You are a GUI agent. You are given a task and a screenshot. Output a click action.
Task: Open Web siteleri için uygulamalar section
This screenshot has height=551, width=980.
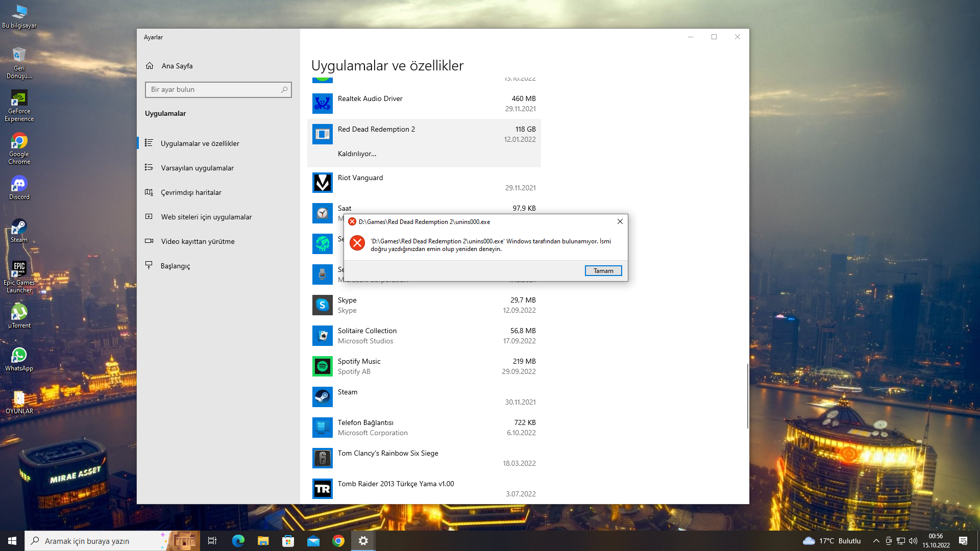218,217
